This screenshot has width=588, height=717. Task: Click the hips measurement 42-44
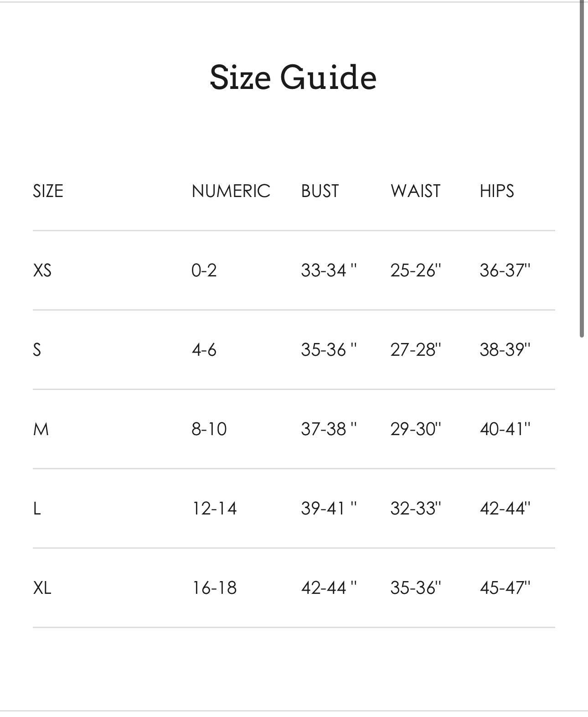[505, 508]
